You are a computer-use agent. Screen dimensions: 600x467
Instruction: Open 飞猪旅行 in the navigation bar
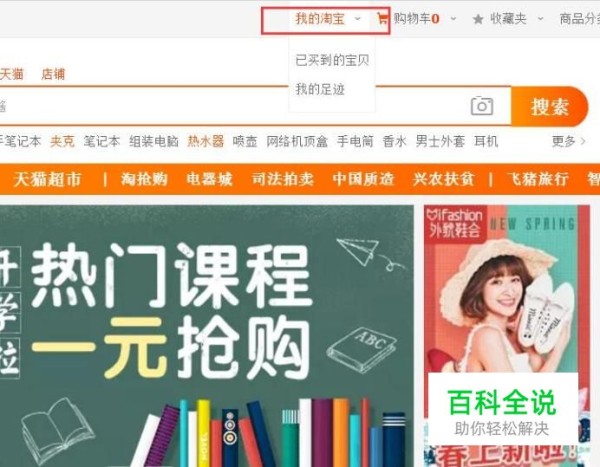pyautogui.click(x=538, y=179)
